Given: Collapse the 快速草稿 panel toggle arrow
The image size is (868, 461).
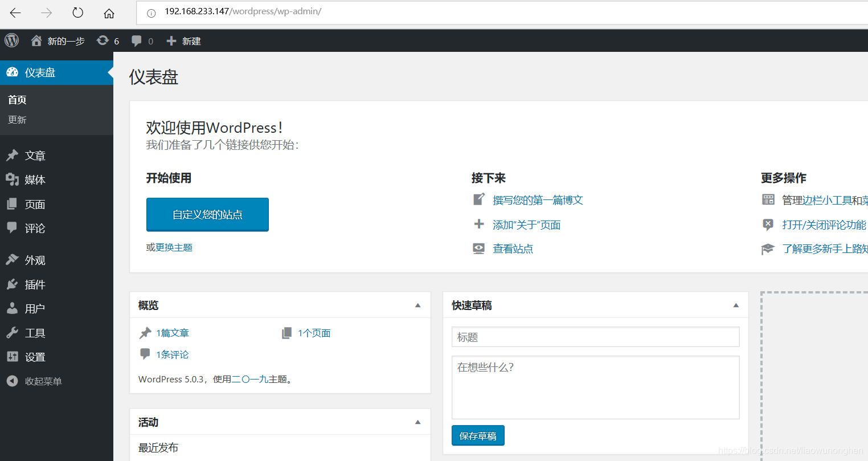Looking at the screenshot, I should pos(736,305).
